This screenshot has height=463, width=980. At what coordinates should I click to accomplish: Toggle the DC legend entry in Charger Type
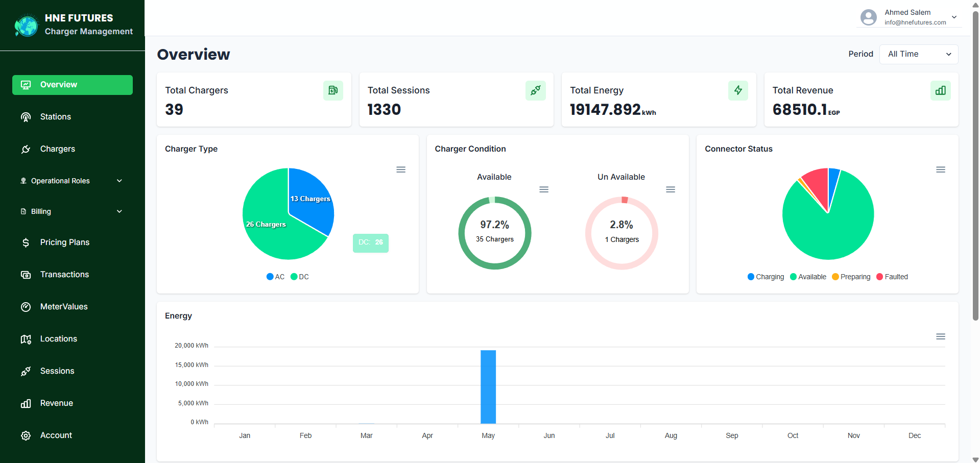[300, 277]
